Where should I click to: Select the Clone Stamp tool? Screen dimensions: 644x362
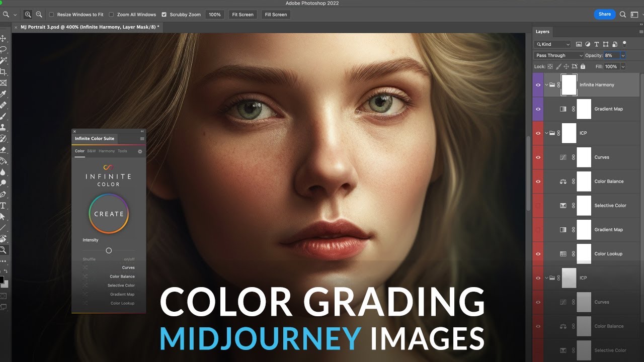(3, 127)
